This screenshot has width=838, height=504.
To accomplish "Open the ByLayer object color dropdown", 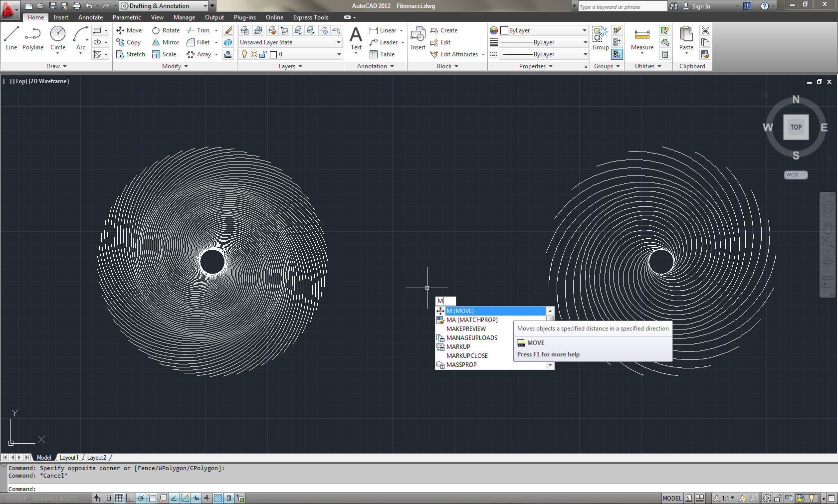I will 544,30.
